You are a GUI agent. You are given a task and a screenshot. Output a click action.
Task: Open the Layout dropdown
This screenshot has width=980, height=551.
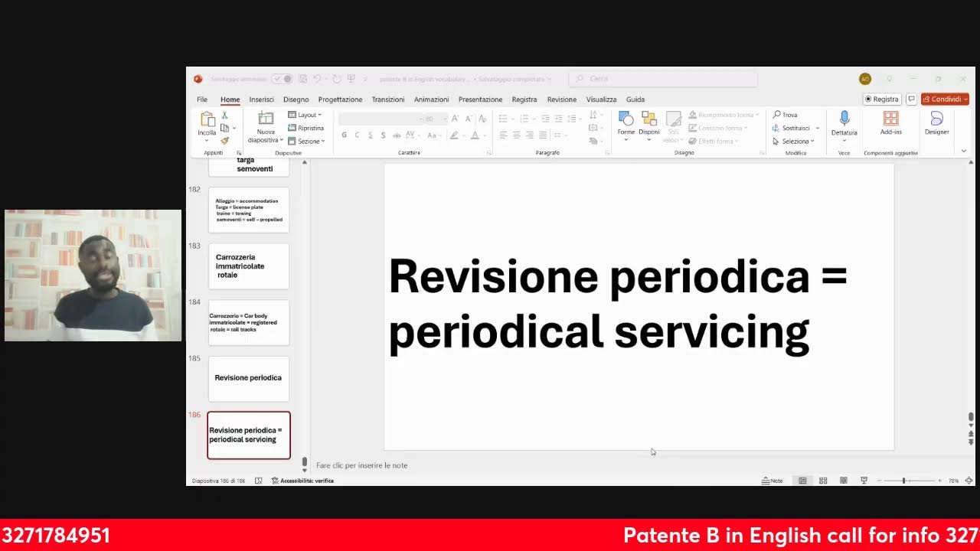305,115
